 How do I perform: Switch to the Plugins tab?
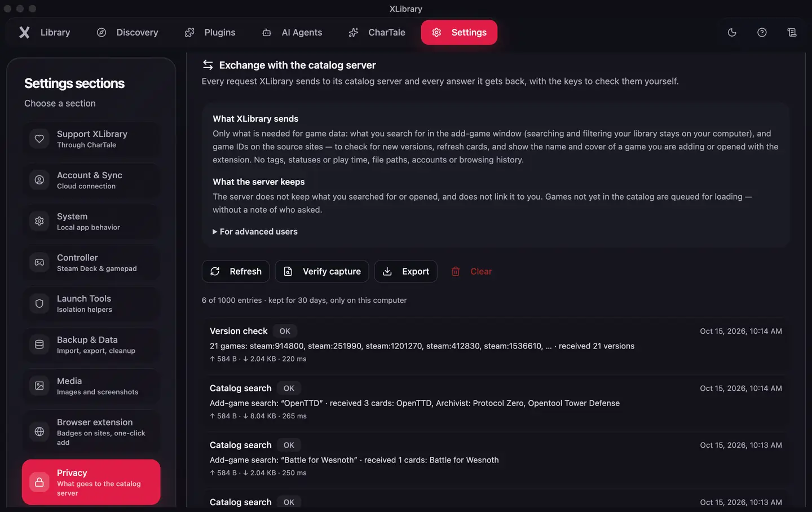(x=210, y=32)
